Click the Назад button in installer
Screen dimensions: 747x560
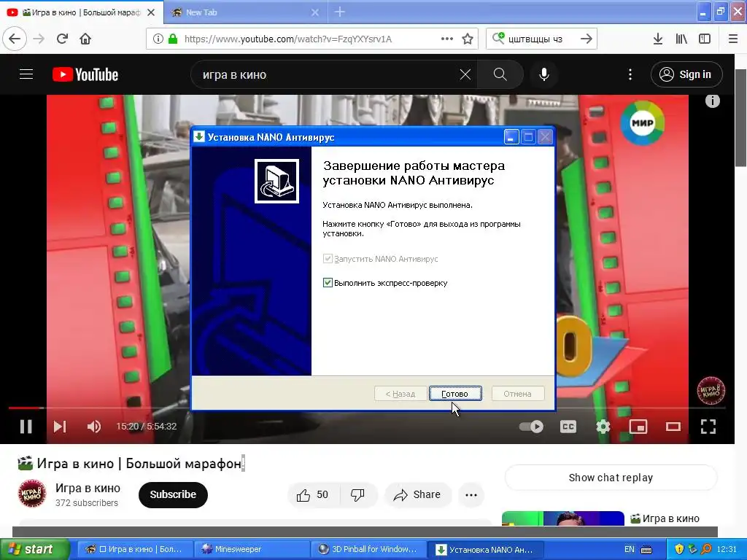click(400, 394)
